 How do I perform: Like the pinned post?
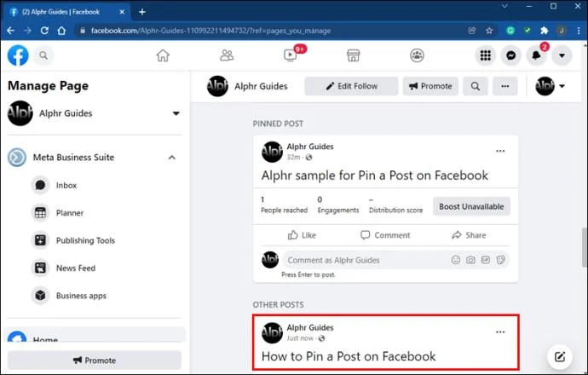pos(302,235)
